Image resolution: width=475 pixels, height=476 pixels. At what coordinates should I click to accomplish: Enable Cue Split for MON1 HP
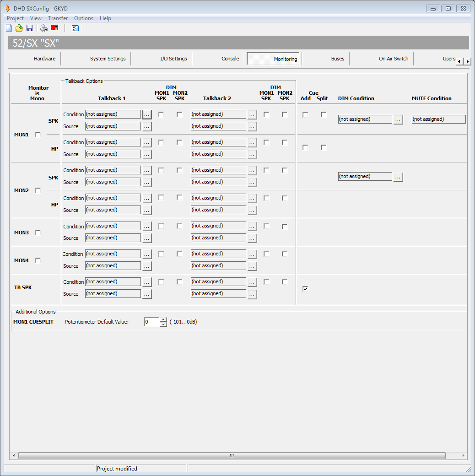tap(324, 147)
